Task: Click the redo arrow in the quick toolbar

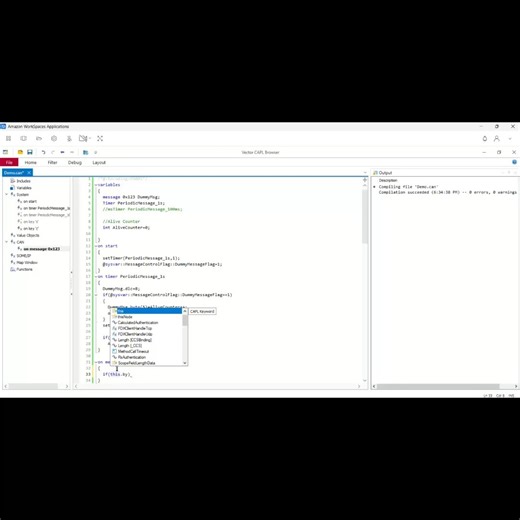Action: click(53, 152)
